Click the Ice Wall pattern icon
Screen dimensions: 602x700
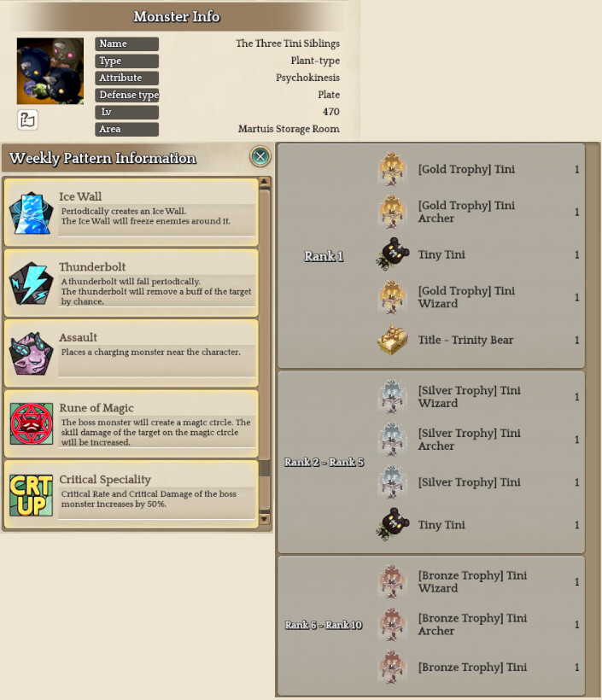31,213
